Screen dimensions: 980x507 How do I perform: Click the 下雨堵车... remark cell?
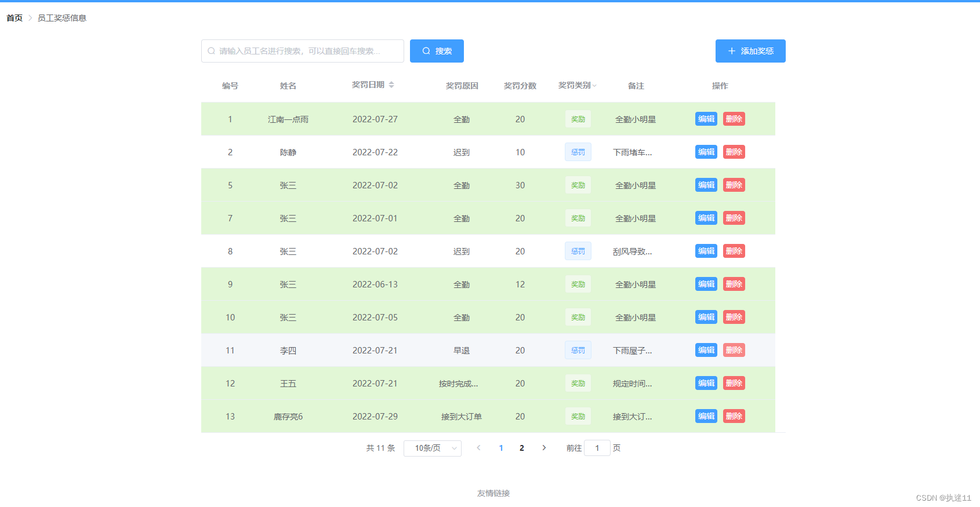pyautogui.click(x=633, y=152)
